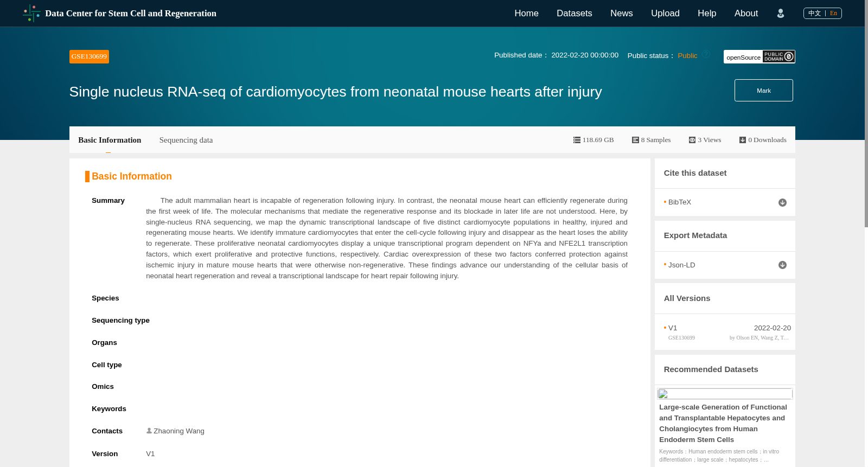Switch to the Basic Information tab

point(110,140)
